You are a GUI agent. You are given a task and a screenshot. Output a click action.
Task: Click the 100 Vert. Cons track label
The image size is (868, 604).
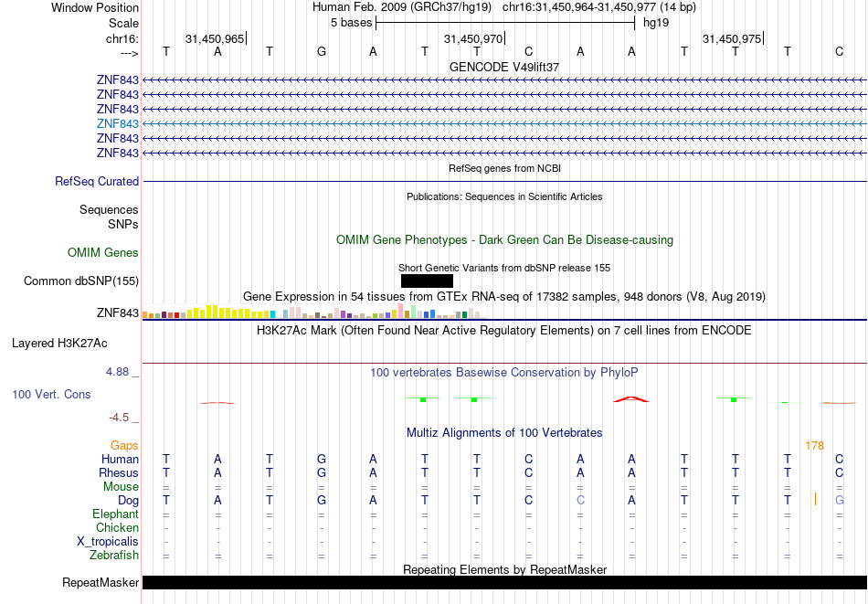[x=51, y=394]
